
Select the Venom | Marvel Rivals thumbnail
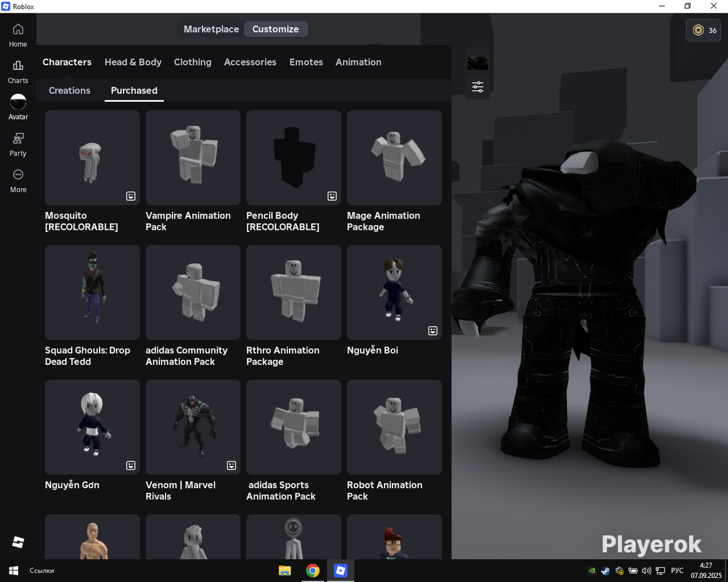pos(193,427)
